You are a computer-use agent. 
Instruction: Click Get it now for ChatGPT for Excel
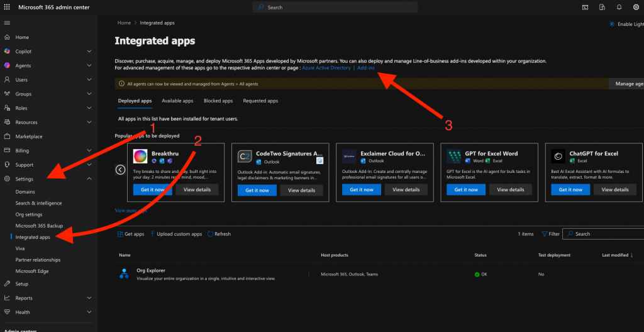570,190
